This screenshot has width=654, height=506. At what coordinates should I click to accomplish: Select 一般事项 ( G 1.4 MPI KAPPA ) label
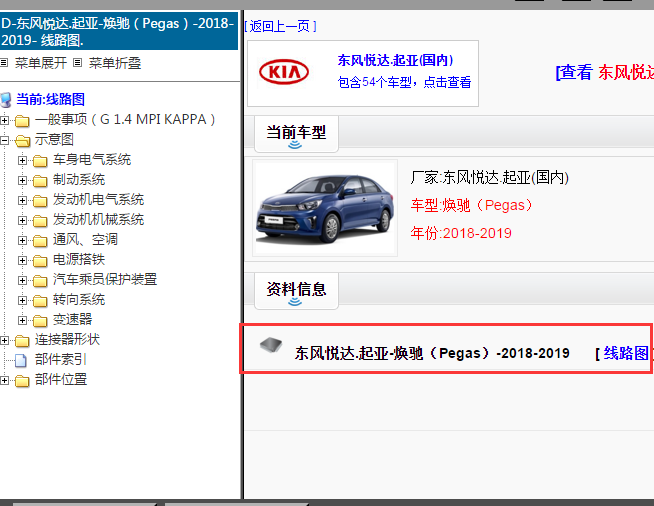pos(125,120)
